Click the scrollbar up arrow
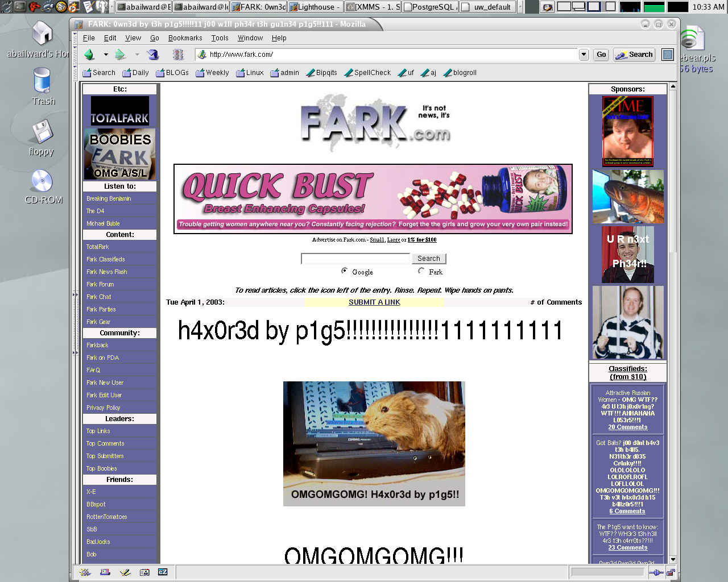This screenshot has height=582, width=728. [673, 86]
